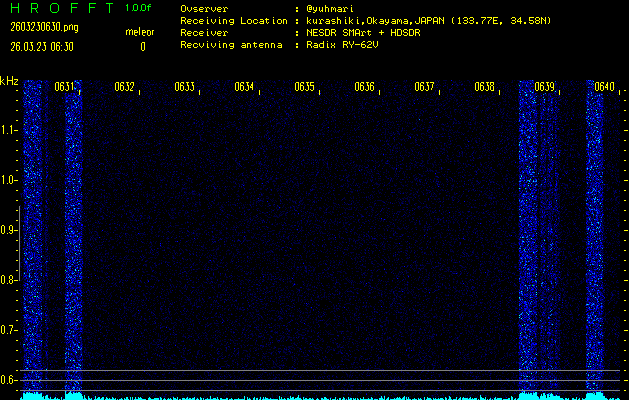
Task: Click the 1.1 frequency axis label
Action: click(x=10, y=130)
